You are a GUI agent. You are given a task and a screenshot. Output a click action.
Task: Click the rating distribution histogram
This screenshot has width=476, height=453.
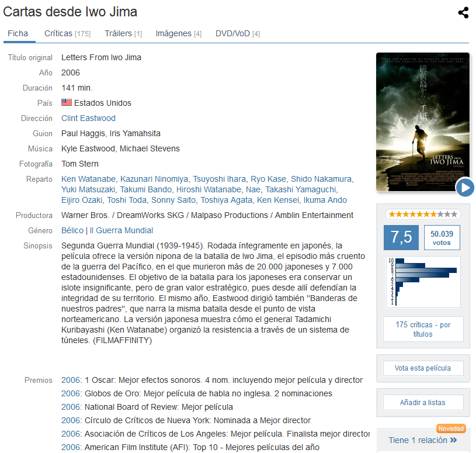point(423,282)
